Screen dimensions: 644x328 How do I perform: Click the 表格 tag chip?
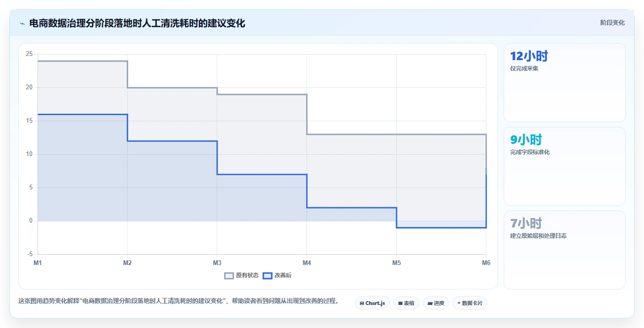[x=406, y=303]
